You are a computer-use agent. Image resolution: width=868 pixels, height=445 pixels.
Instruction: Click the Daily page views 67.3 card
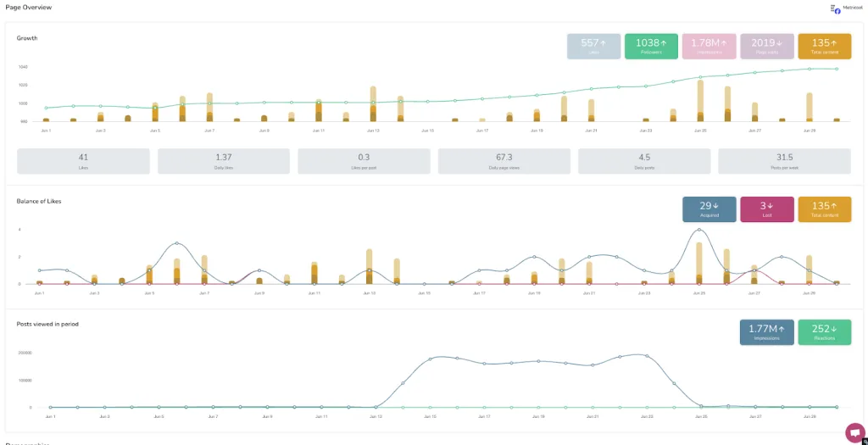pos(504,161)
